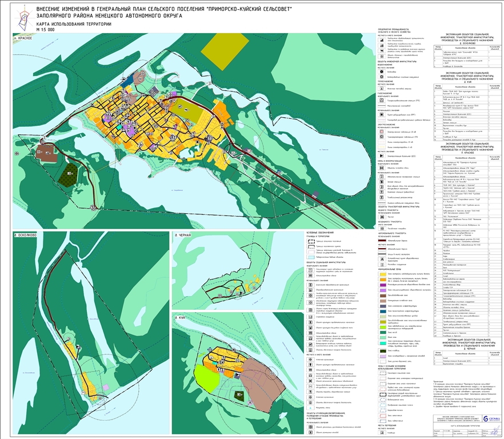
Task: Click the д. КУЯ inset map label
Action: pyautogui.click(x=181, y=317)
